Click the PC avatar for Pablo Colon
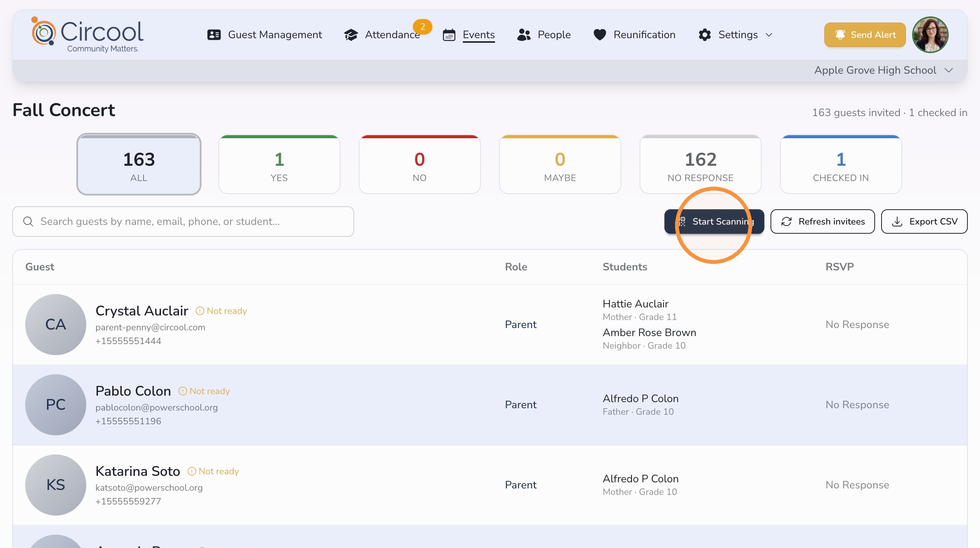The width and height of the screenshot is (980, 548). coord(56,405)
